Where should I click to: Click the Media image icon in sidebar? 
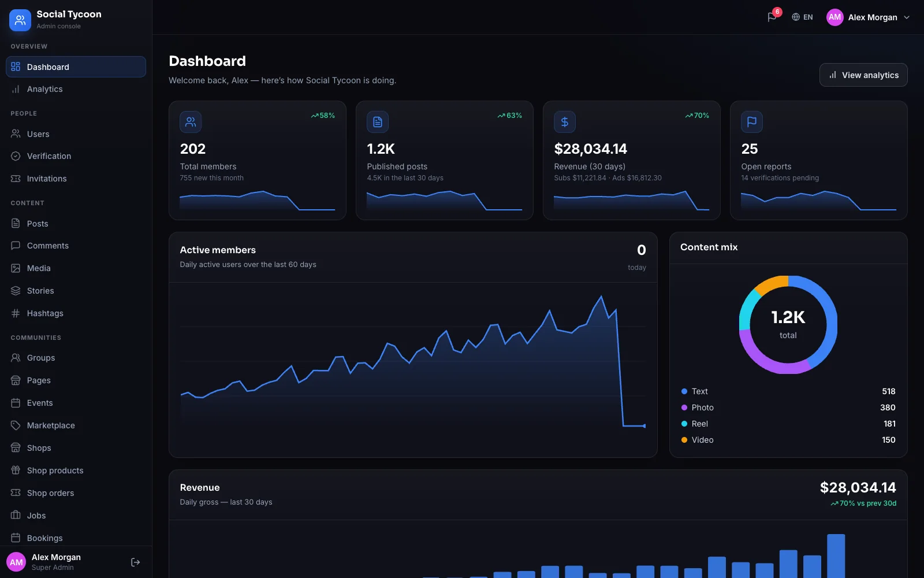16,268
